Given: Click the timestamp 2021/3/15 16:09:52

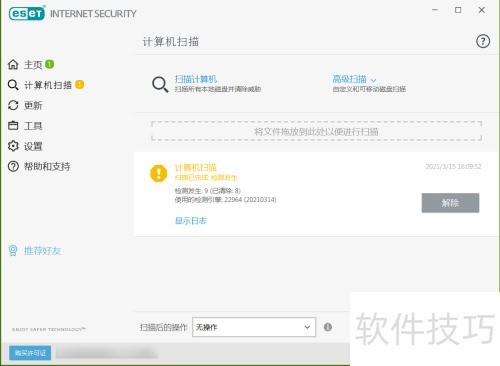Looking at the screenshot, I should [x=453, y=166].
